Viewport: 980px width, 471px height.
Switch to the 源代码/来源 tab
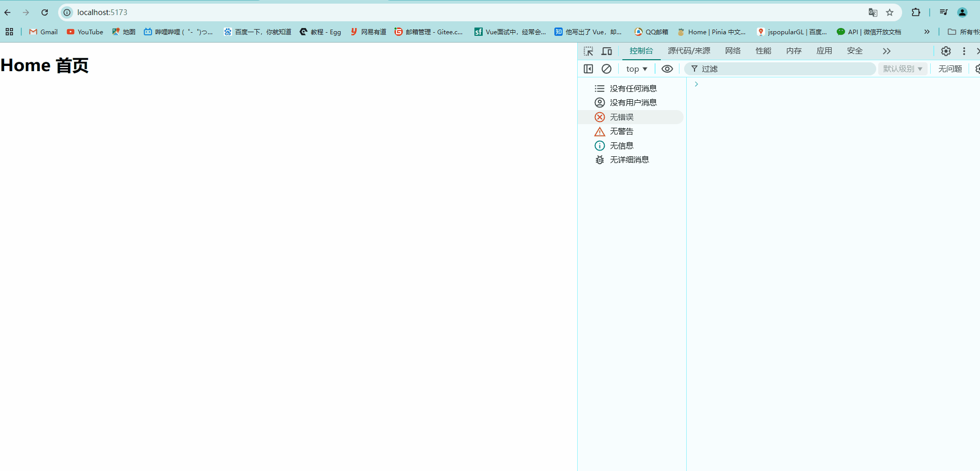coord(689,51)
